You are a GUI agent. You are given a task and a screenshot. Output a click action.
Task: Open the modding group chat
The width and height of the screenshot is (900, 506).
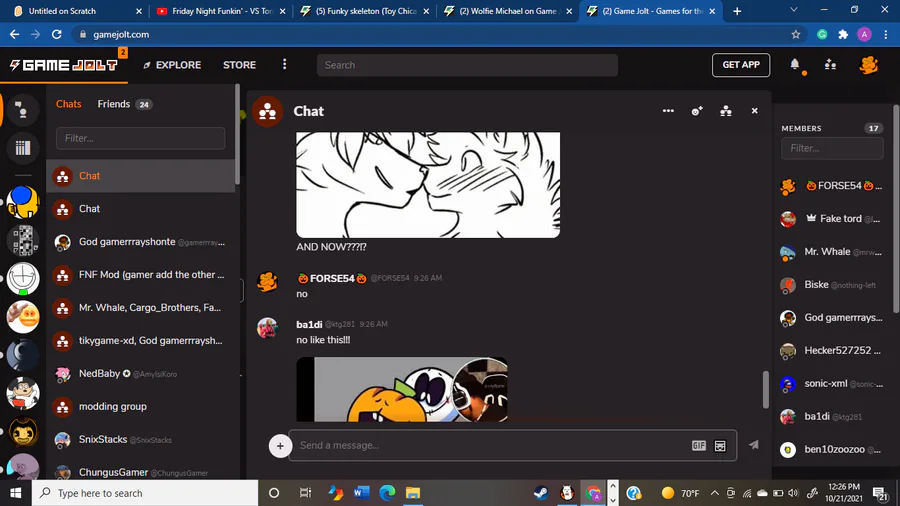point(141,407)
